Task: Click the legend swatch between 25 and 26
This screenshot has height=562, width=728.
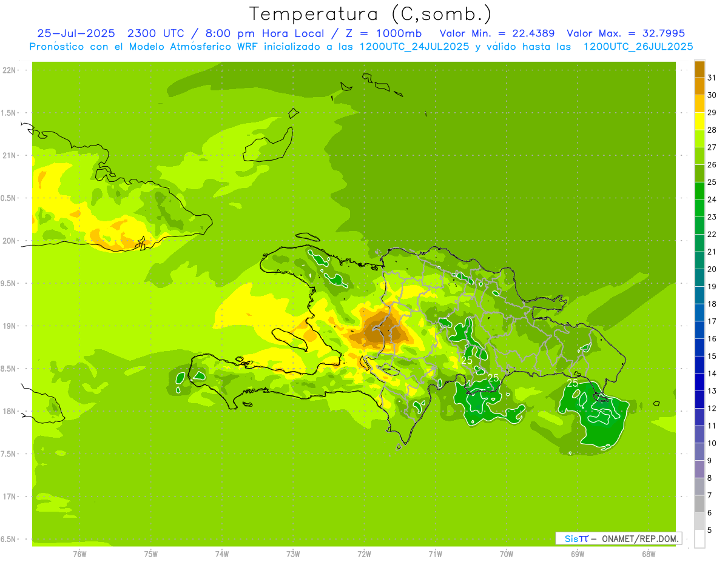Action: coord(699,173)
